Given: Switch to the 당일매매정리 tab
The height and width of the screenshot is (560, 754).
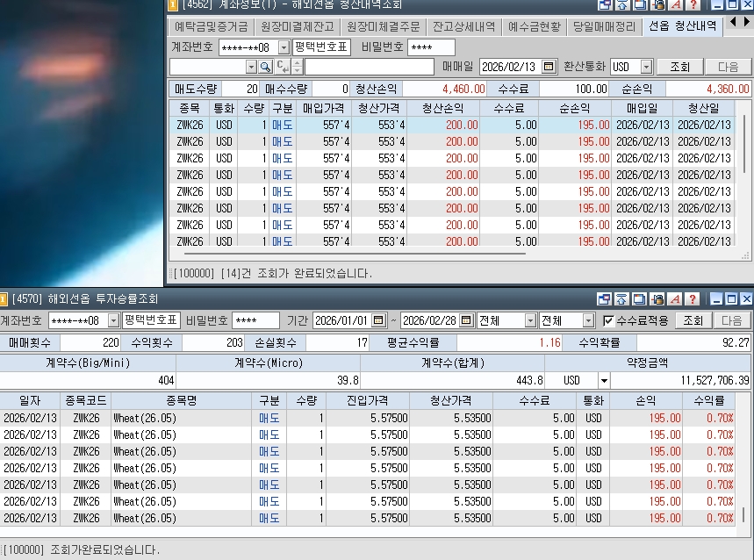Looking at the screenshot, I should click(x=605, y=26).
